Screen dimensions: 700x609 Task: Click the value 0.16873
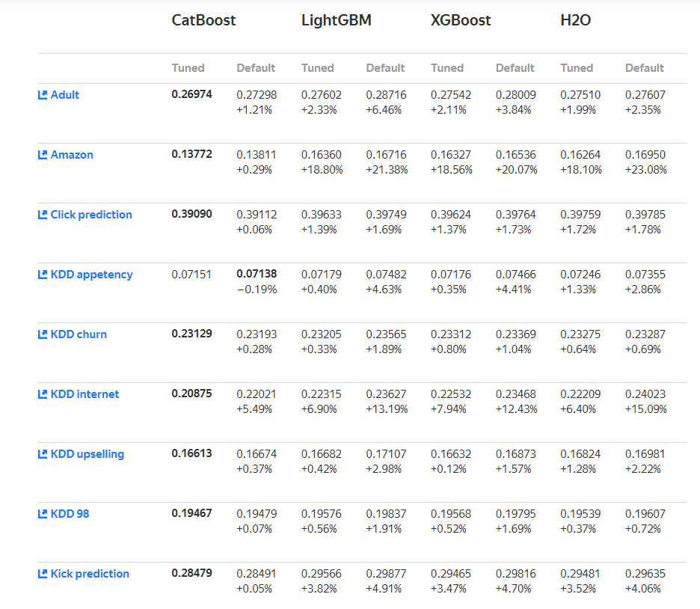(x=515, y=454)
